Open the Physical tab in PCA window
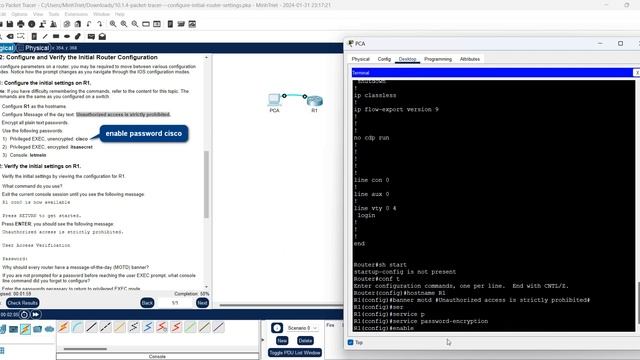Viewport: 640px width, 360px height. pos(360,59)
